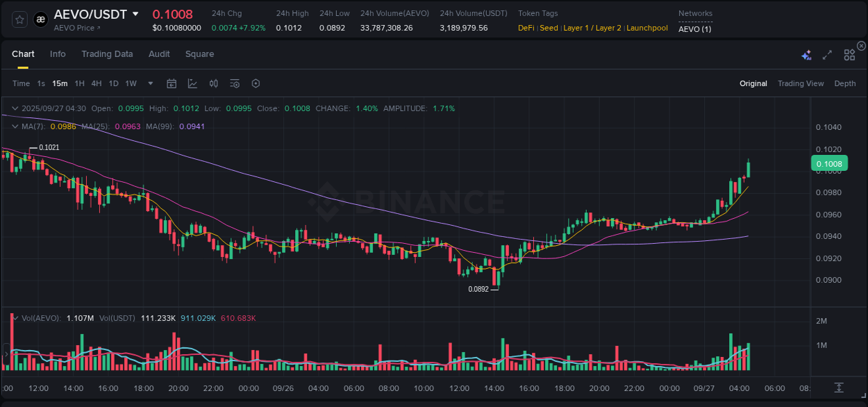
Task: Open chart settings via hexagon icon
Action: (256, 83)
